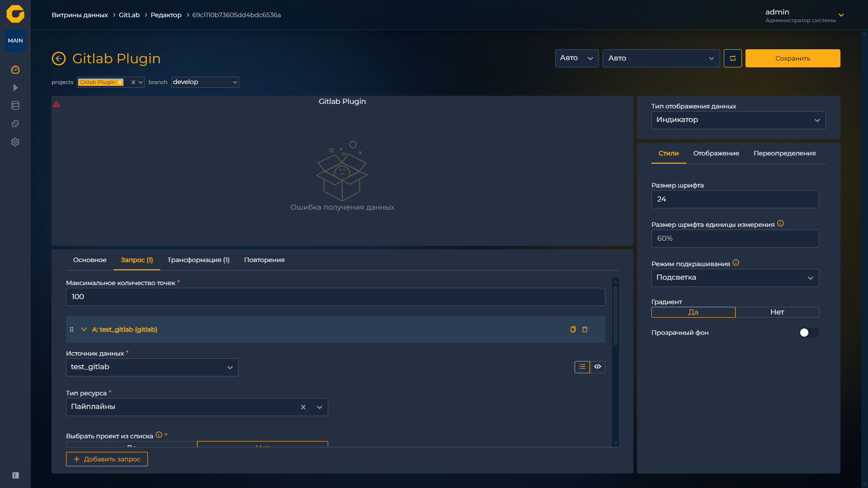Select Нет for Градиент
The width and height of the screenshot is (868, 488).
coord(777,312)
